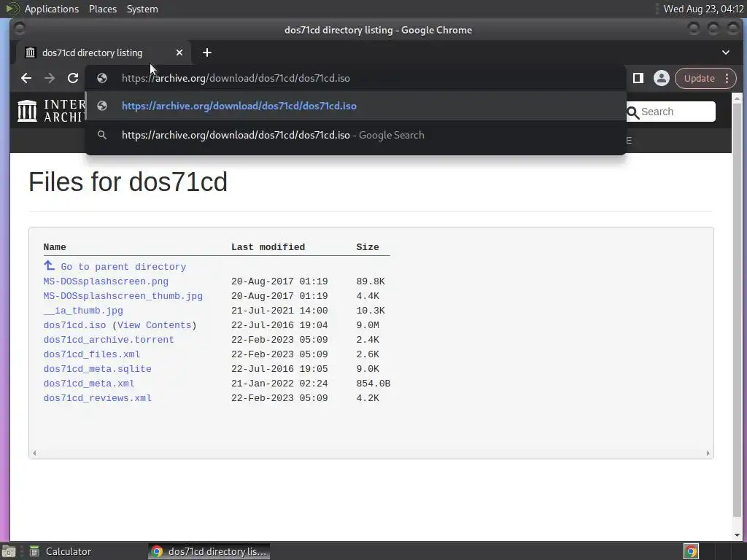Image resolution: width=747 pixels, height=560 pixels.
Task: Open MS-DOSsplashscreen_thumb.jpg link
Action: pyautogui.click(x=123, y=296)
